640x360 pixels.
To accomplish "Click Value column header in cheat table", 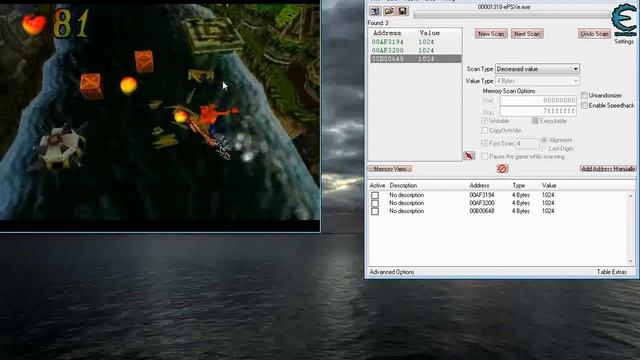I will point(549,185).
